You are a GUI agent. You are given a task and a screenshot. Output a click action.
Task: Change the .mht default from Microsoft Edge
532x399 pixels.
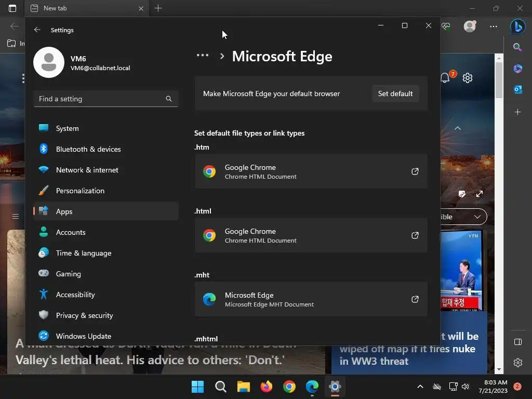[311, 299]
